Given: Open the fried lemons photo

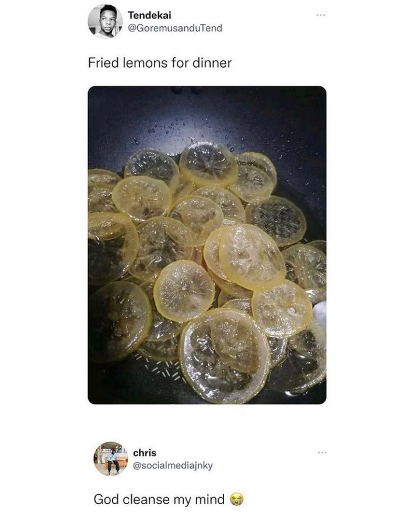Looking at the screenshot, I should point(207,245).
